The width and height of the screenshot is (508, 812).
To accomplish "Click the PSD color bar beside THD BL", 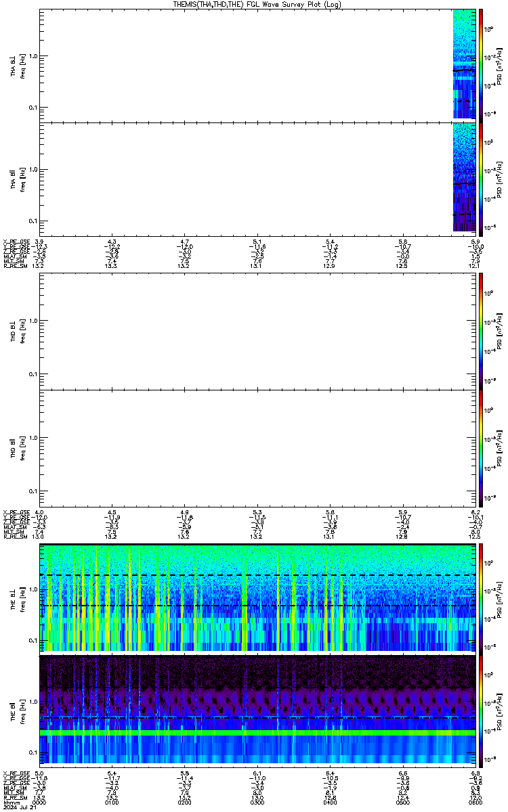I will 481,331.
